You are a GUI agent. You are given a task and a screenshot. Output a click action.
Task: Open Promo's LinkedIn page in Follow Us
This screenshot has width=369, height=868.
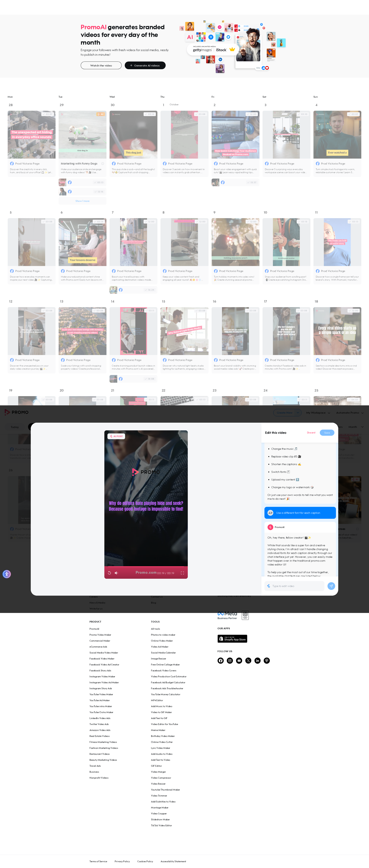(x=258, y=660)
